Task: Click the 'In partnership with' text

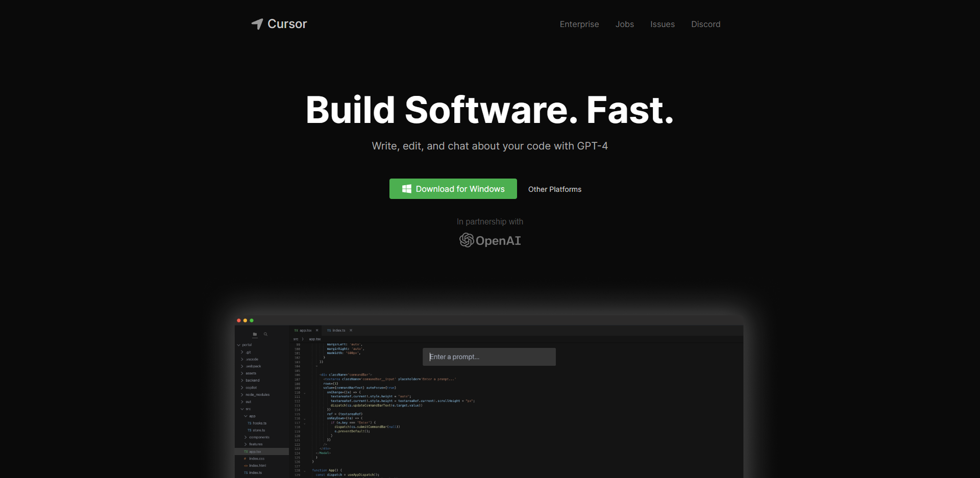Action: point(490,221)
